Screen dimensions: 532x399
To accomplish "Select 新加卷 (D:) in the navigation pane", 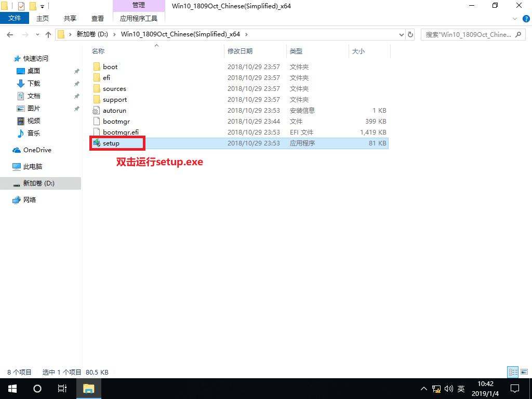I will [x=41, y=183].
